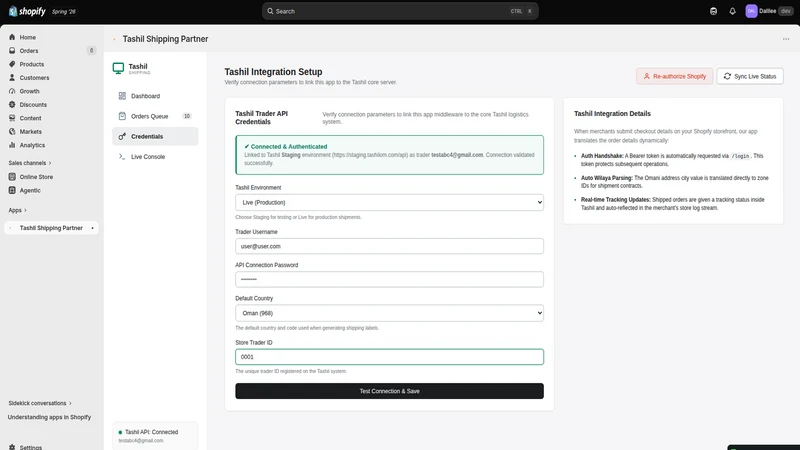800x450 pixels.
Task: Click Re-authorize Shopify button
Action: click(x=674, y=77)
